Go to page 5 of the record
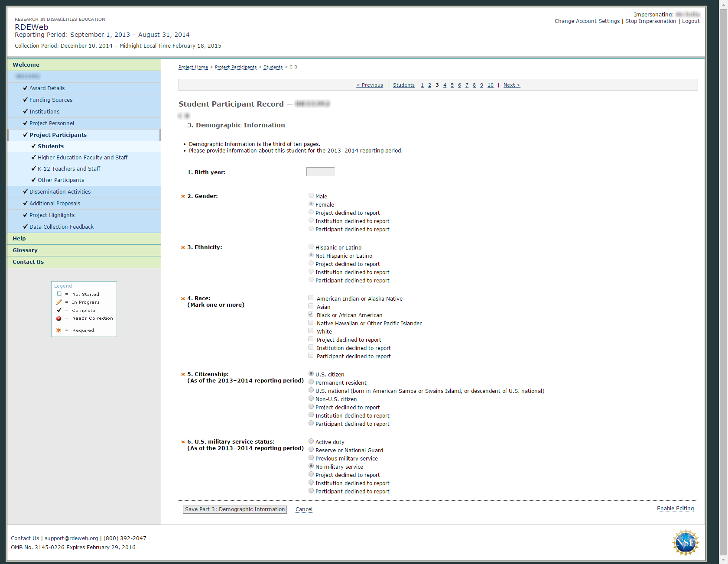The height and width of the screenshot is (564, 728). pos(452,85)
